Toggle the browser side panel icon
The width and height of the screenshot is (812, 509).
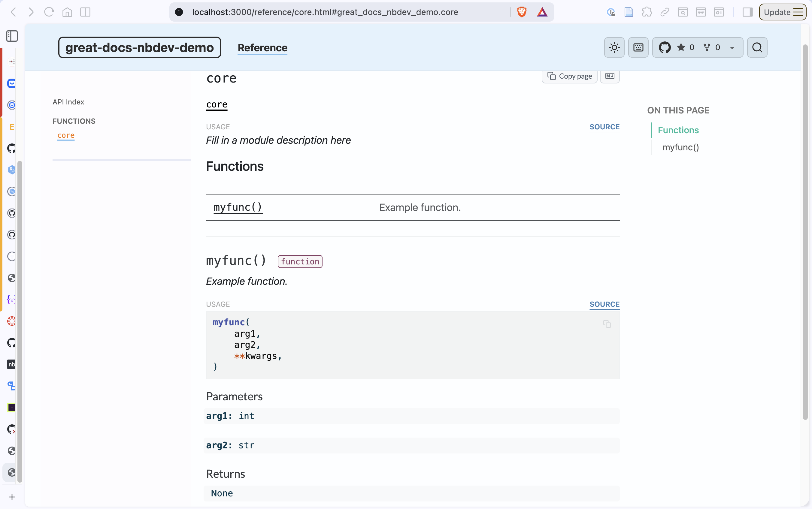[x=747, y=12]
